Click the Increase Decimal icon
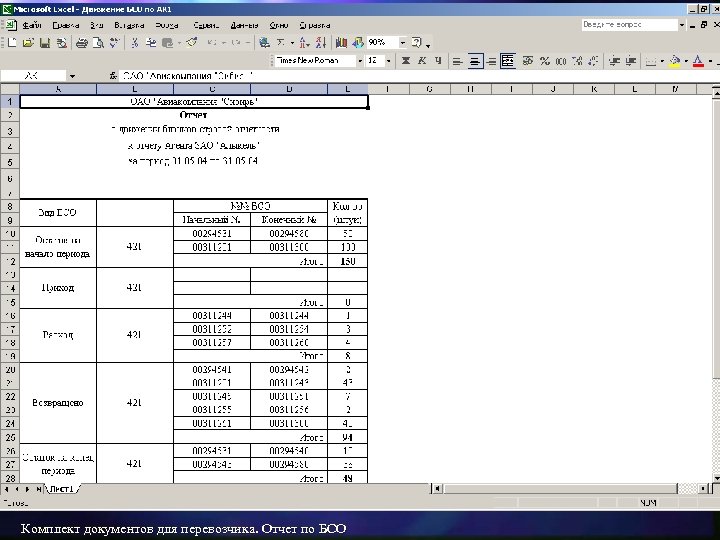The height and width of the screenshot is (540, 720). click(x=577, y=61)
